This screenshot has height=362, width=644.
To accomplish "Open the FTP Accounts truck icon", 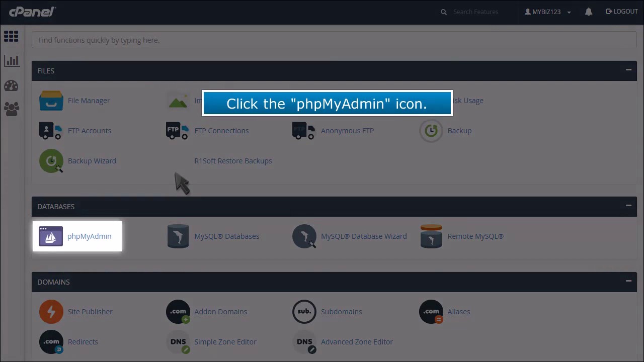I will (x=51, y=131).
